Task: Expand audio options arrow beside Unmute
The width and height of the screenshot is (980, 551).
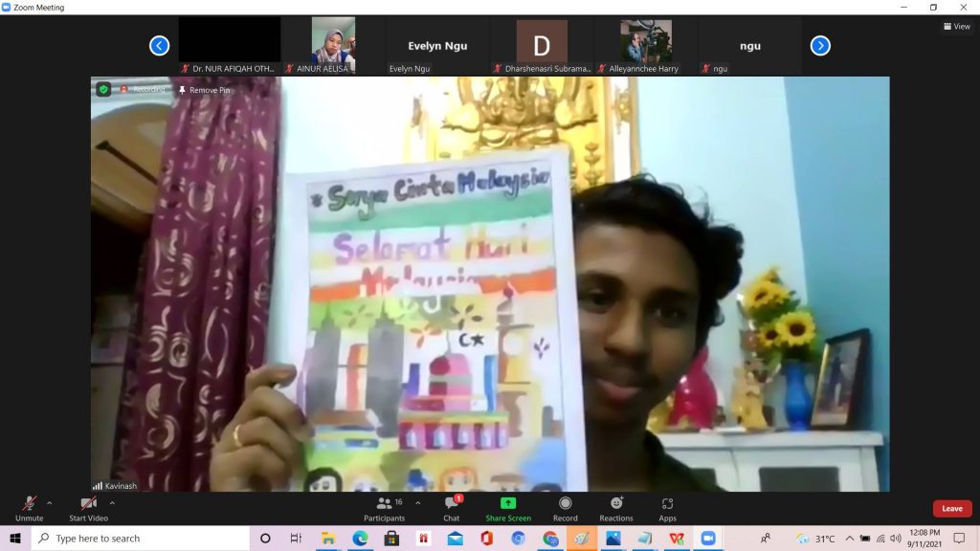Action: (50, 502)
